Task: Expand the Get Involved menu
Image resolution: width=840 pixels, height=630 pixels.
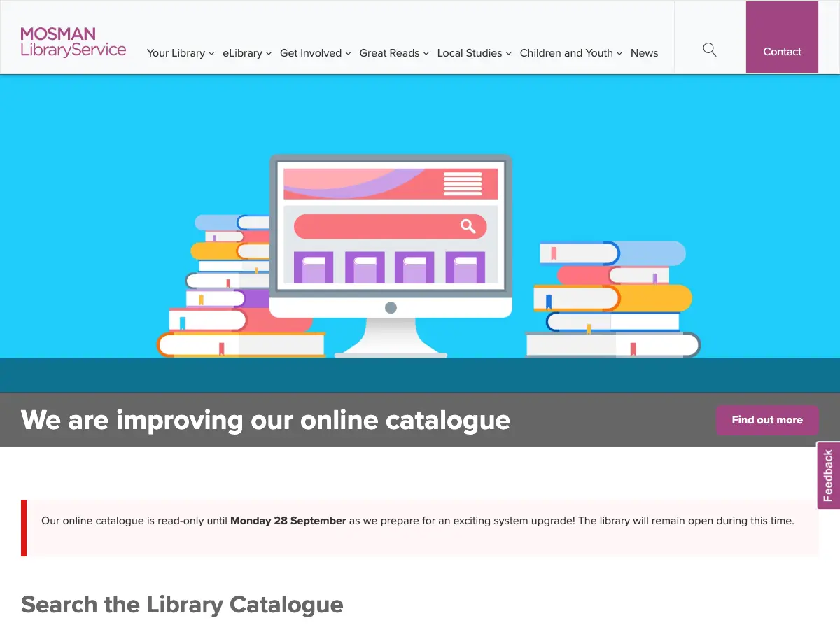Action: click(316, 53)
